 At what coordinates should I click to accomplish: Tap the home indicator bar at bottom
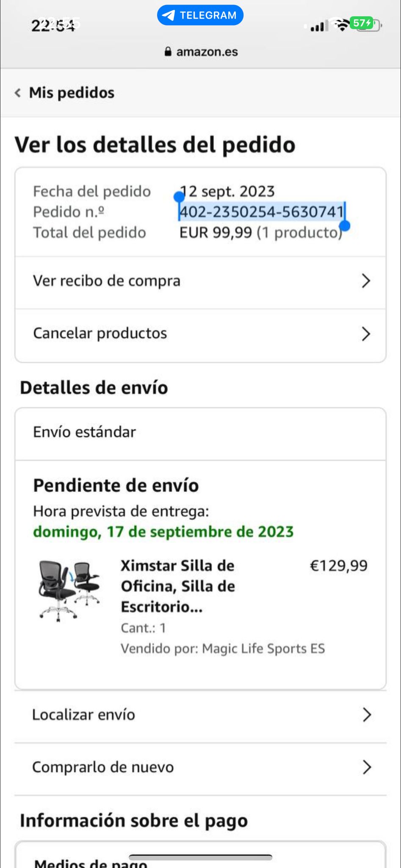200,857
